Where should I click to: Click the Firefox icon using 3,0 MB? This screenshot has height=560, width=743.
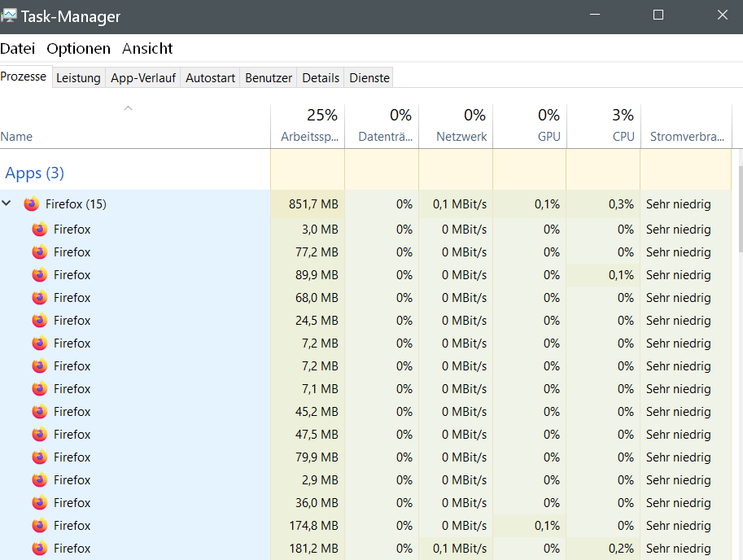pyautogui.click(x=40, y=230)
